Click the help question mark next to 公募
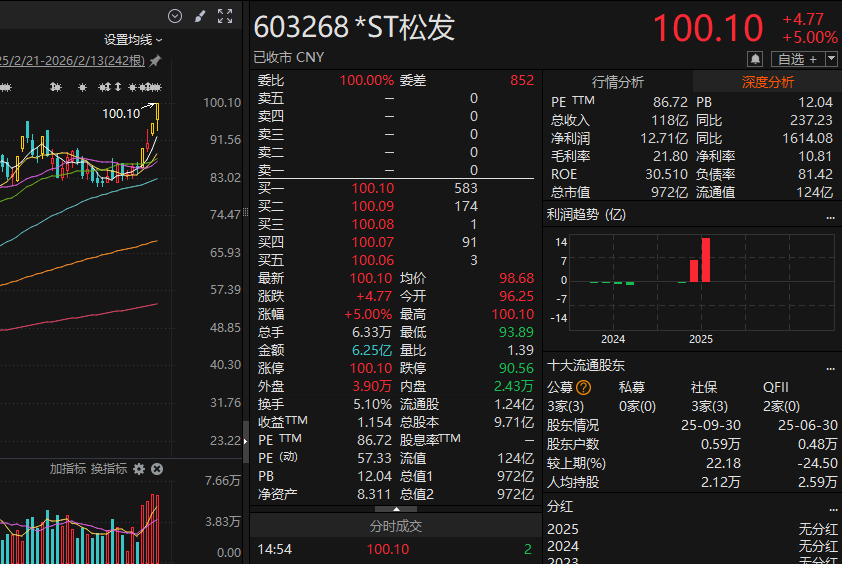Screen dimensions: 842x564 click(584, 388)
